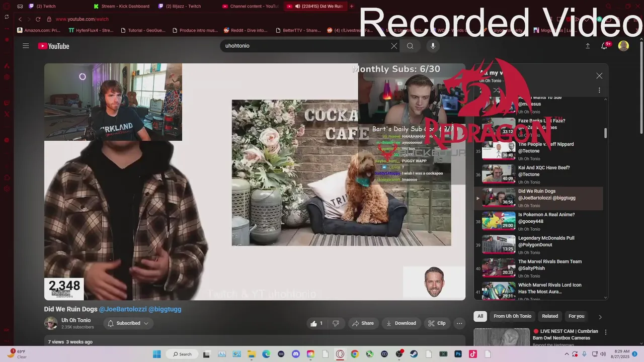Screen dimensions: 644x362
Task: Play Which Marvel Rivals Lord Icon video
Action: click(x=538, y=292)
